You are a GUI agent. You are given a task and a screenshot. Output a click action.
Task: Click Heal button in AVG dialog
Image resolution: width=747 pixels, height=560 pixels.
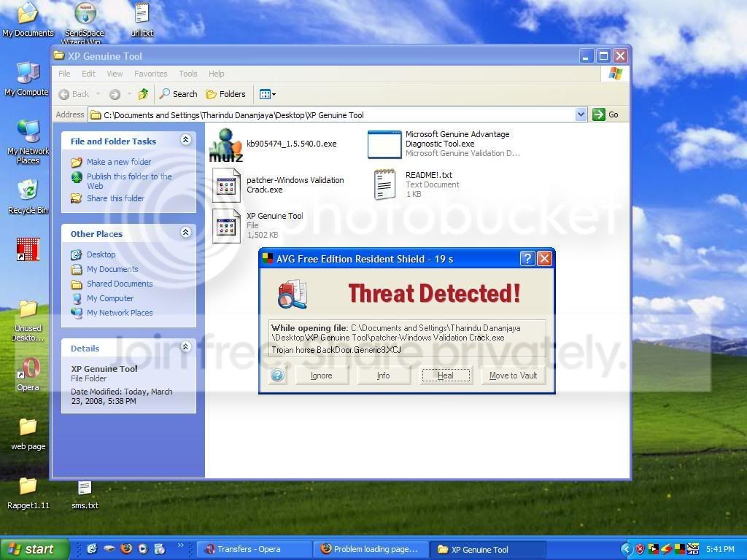click(x=446, y=376)
